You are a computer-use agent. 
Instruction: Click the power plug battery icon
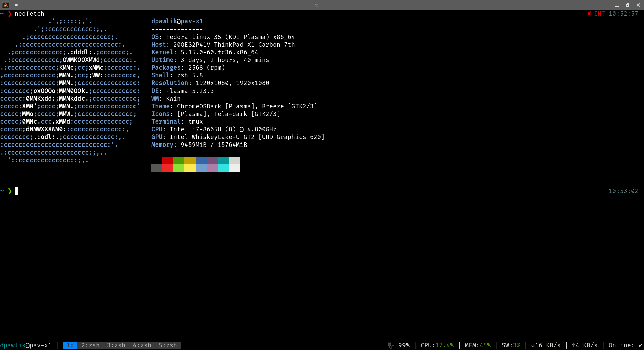coord(390,345)
